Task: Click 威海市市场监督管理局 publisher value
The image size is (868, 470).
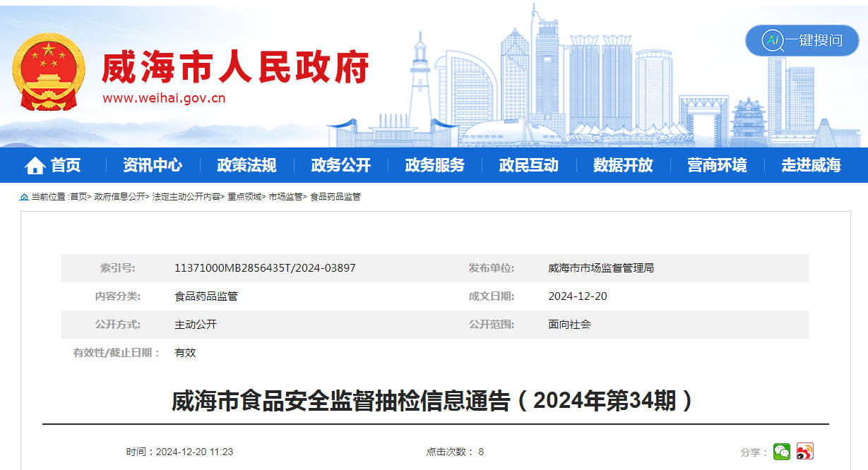Action: [x=601, y=268]
